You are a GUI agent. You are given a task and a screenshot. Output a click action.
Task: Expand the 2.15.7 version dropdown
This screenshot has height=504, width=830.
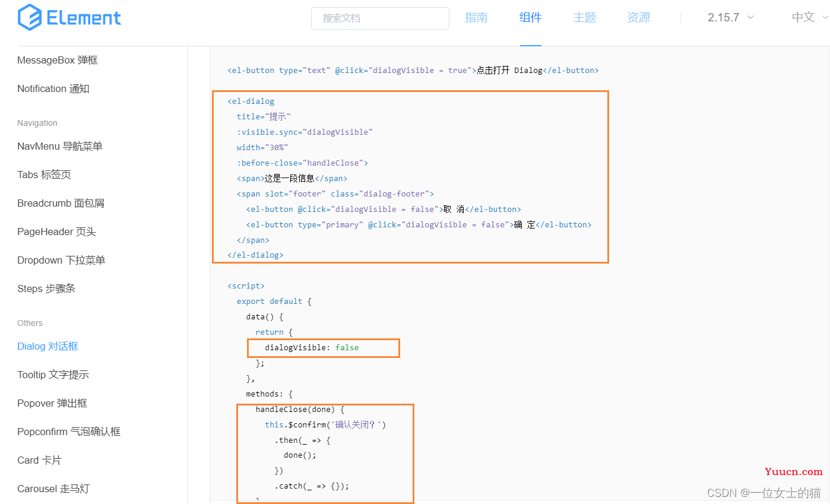click(730, 18)
